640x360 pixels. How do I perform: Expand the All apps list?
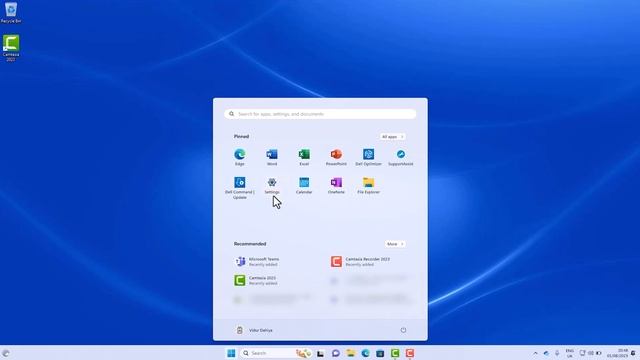pyautogui.click(x=393, y=137)
